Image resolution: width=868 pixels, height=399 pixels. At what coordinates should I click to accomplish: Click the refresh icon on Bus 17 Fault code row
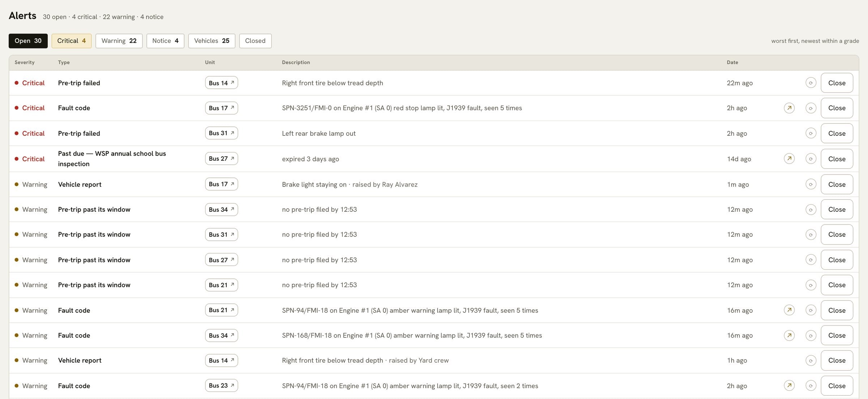(x=811, y=108)
